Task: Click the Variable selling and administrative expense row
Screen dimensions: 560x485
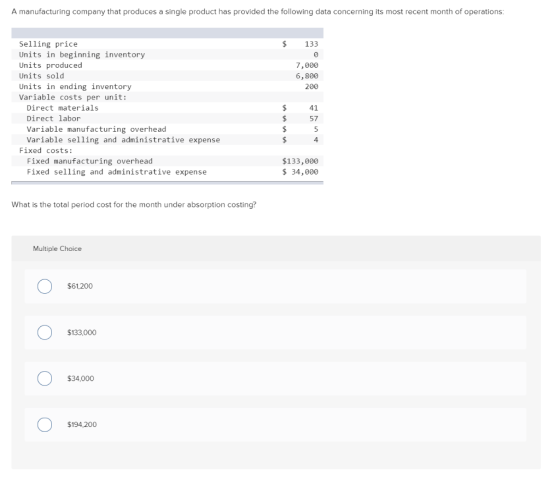Action: [x=167, y=140]
